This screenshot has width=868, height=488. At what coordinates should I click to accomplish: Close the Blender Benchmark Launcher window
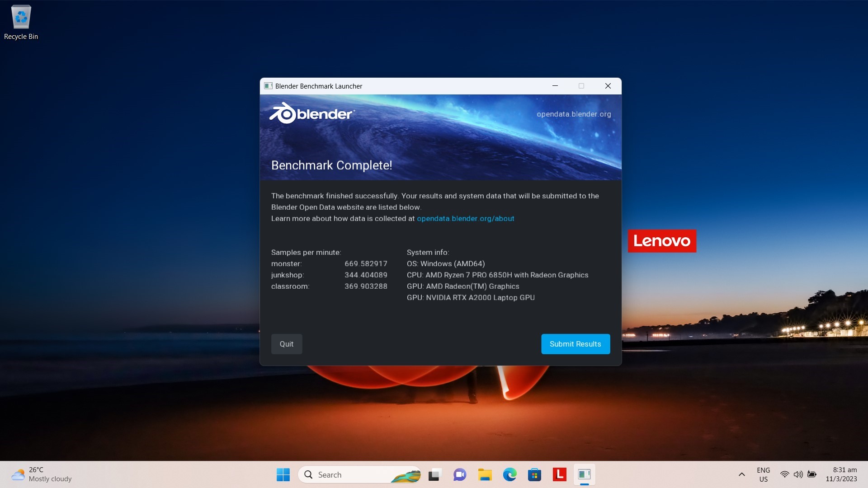608,86
